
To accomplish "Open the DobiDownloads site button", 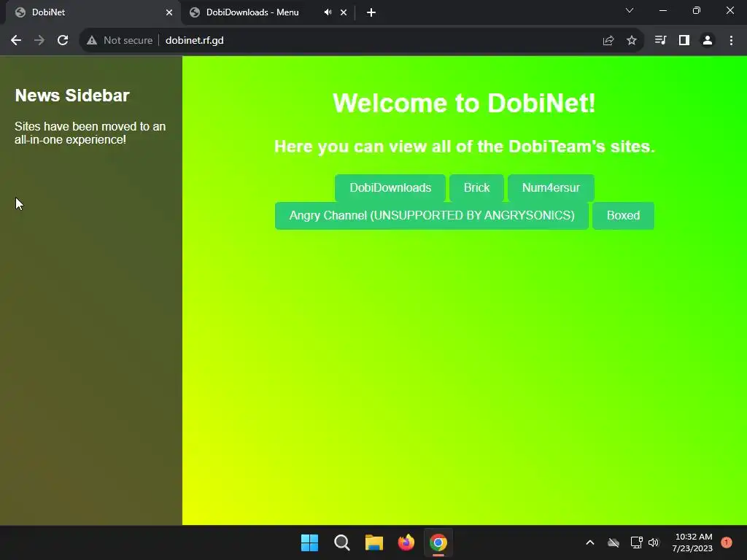I will click(x=390, y=187).
